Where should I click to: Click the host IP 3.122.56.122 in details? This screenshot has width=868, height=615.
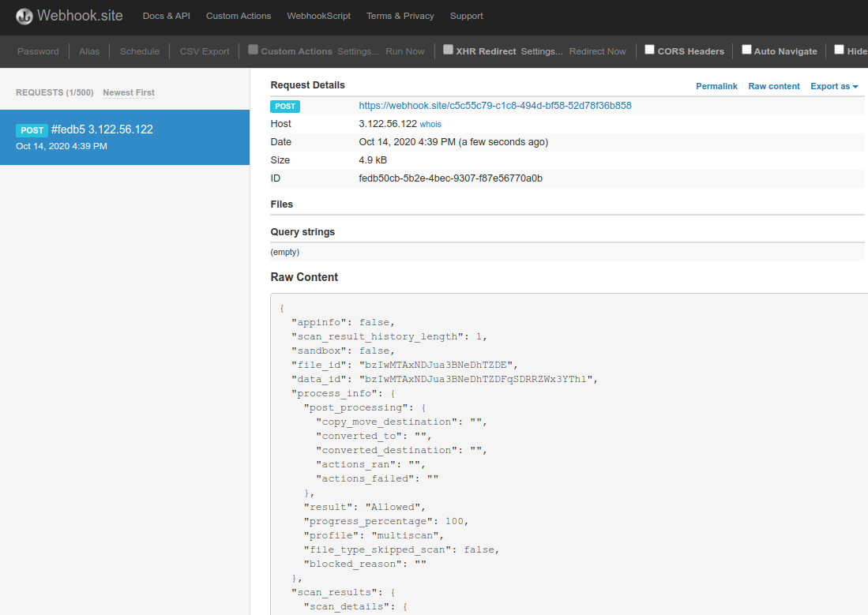[x=388, y=124]
